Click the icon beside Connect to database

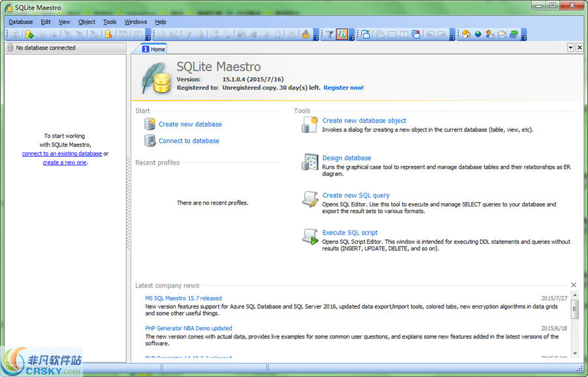click(x=150, y=140)
